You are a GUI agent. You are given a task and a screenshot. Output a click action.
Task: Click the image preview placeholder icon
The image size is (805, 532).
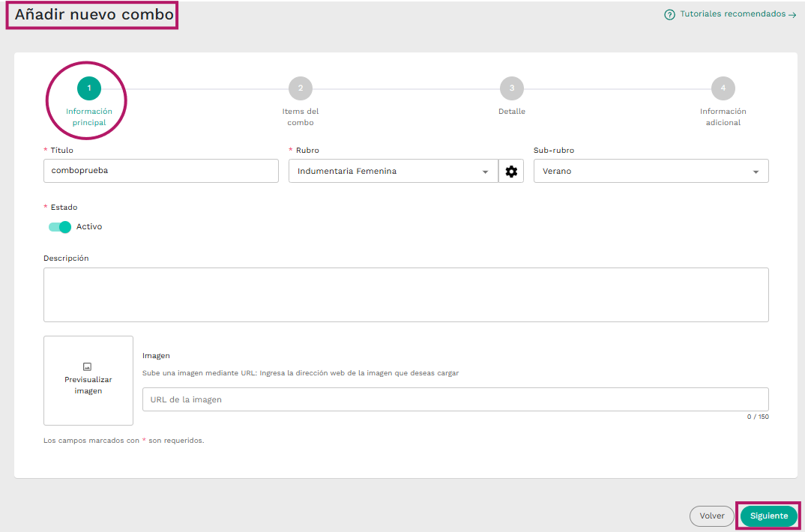87,366
